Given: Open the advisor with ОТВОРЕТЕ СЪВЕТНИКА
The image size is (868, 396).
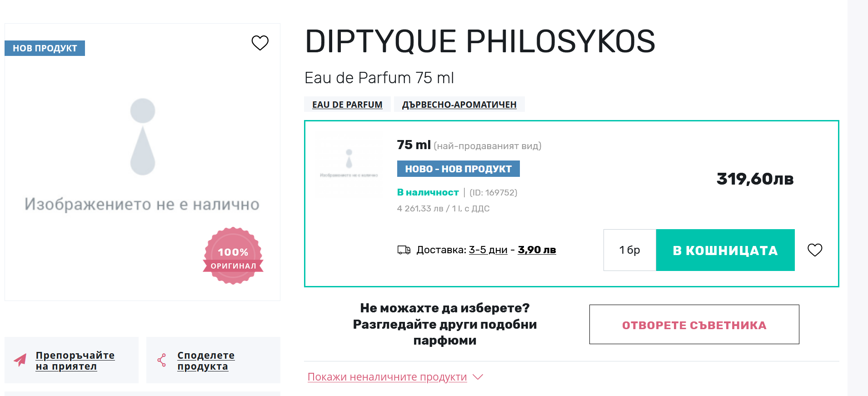Looking at the screenshot, I should point(694,325).
